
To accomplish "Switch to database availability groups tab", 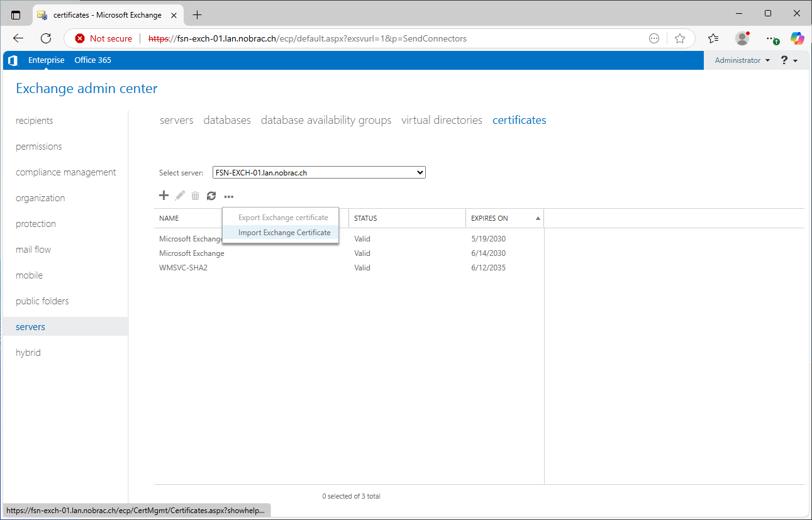I will (326, 120).
